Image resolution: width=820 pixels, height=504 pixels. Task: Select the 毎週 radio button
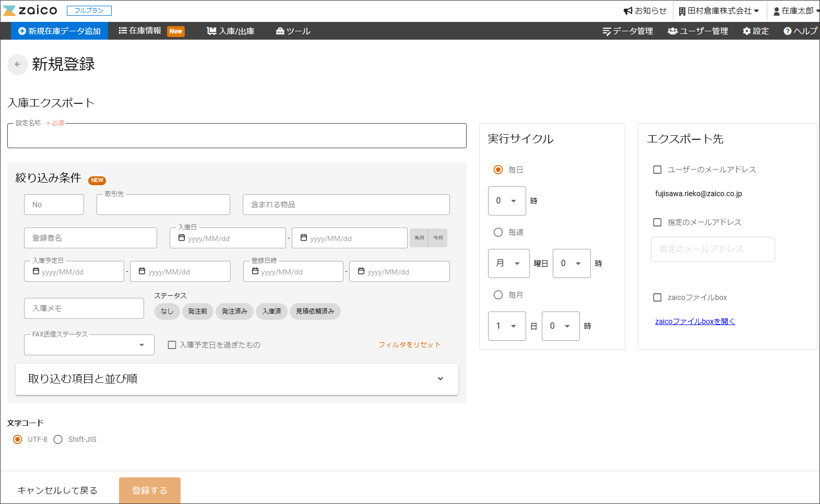click(498, 232)
